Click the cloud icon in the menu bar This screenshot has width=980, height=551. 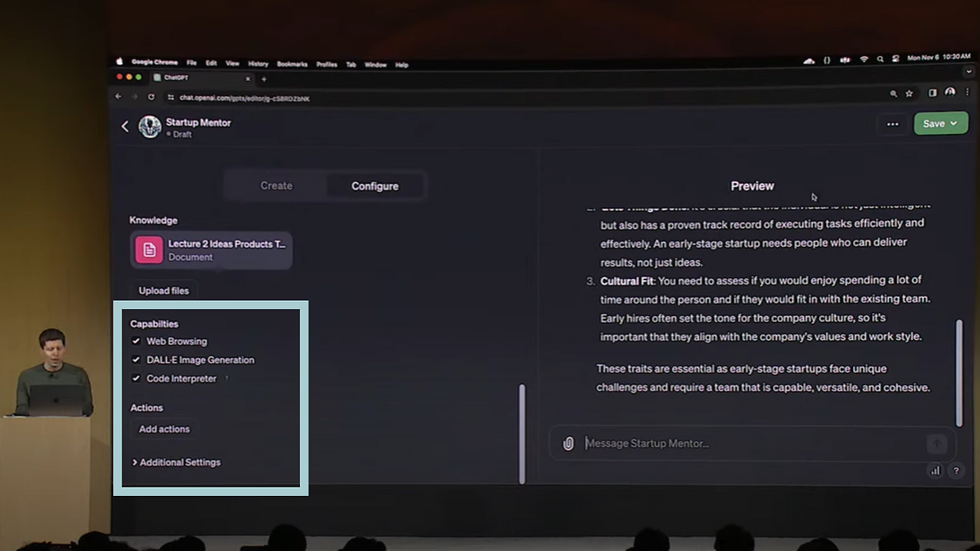coord(808,60)
